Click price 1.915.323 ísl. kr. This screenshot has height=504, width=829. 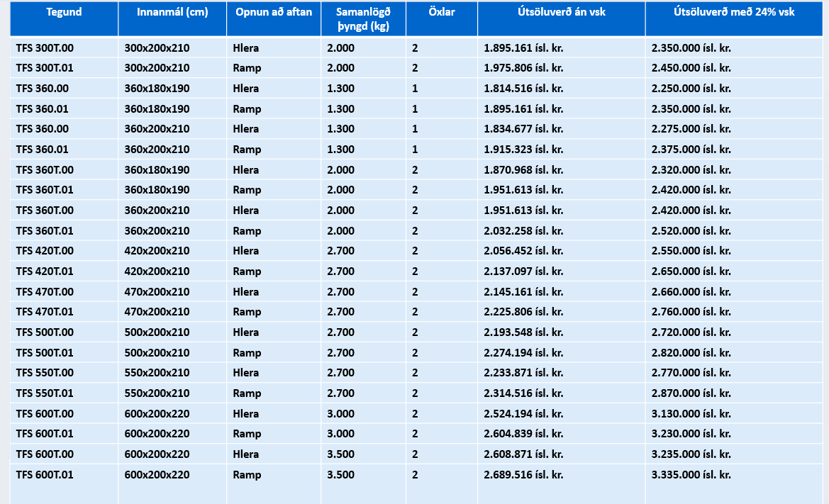[523, 150]
